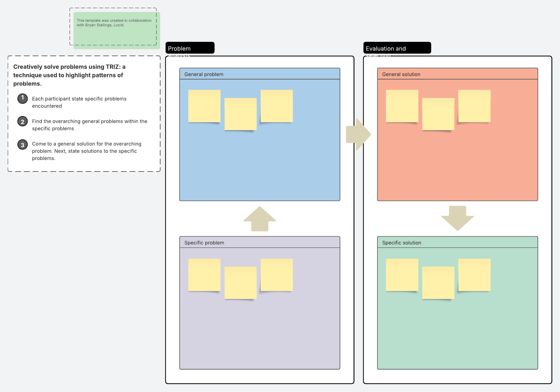Select first sticky note in Specific solution

click(x=402, y=275)
